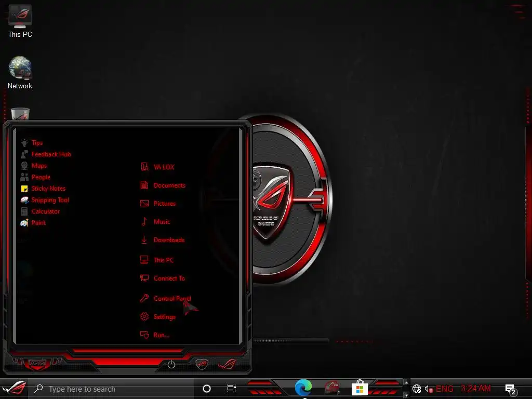Image resolution: width=532 pixels, height=399 pixels.
Task: Launch the Calculator app
Action: pyautogui.click(x=40, y=211)
